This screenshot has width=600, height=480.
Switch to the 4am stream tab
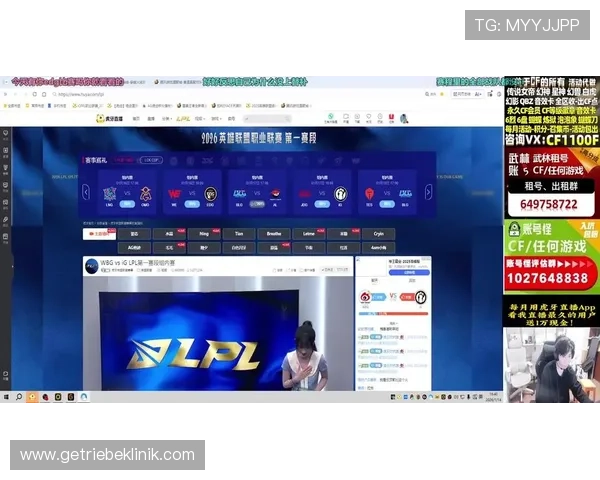(378, 248)
